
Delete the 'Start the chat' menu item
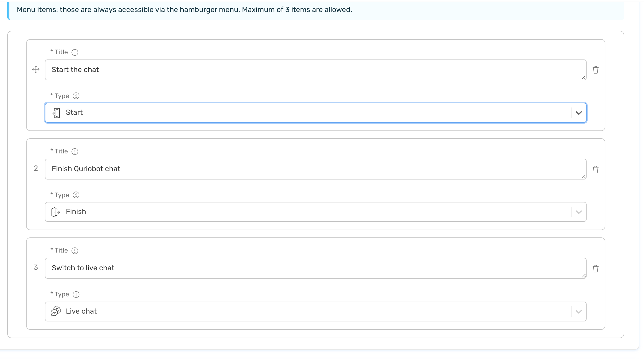click(x=595, y=70)
